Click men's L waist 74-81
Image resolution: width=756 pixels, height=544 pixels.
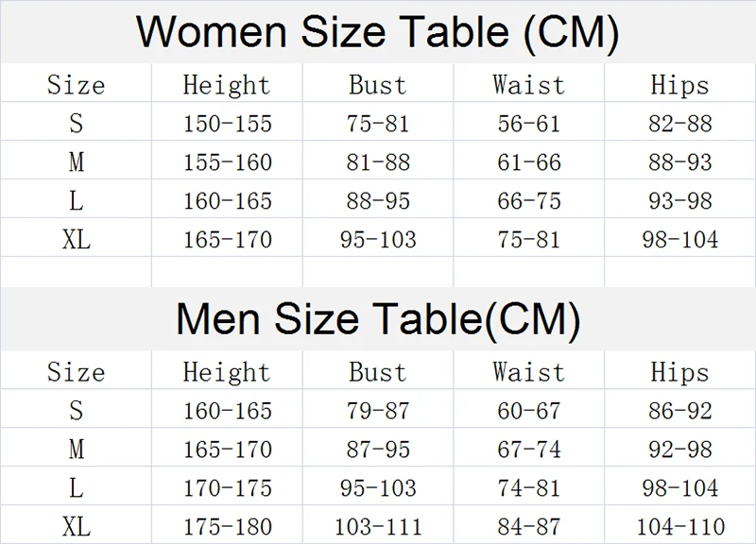pos(529,487)
